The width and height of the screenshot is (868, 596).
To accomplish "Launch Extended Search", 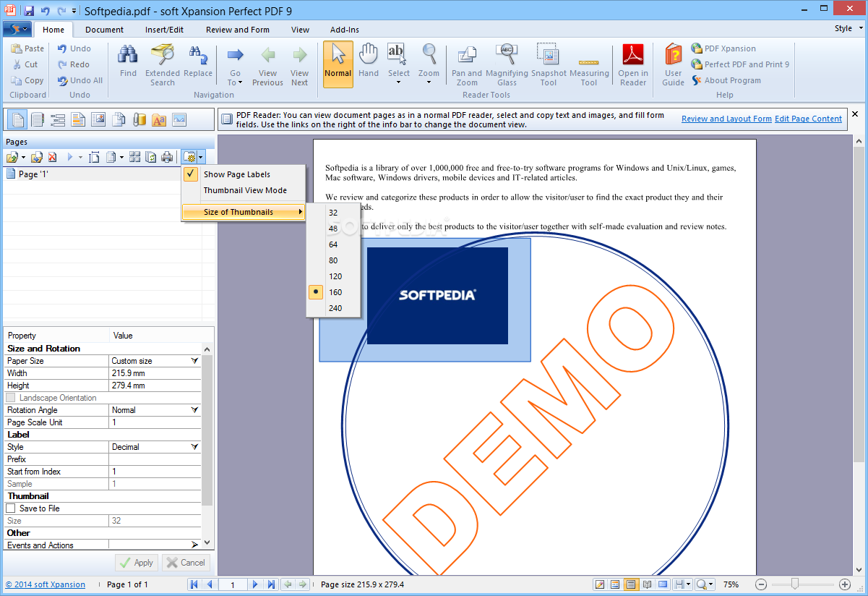I will click(163, 64).
